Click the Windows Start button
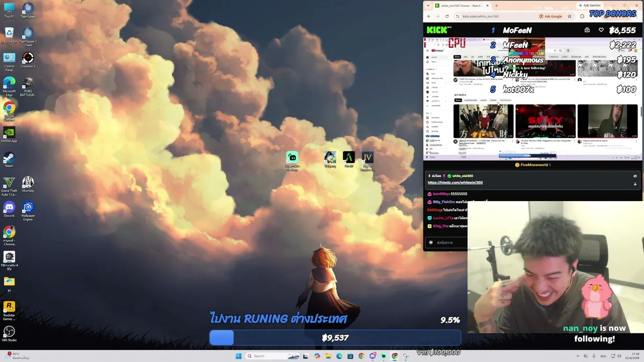 [238, 356]
